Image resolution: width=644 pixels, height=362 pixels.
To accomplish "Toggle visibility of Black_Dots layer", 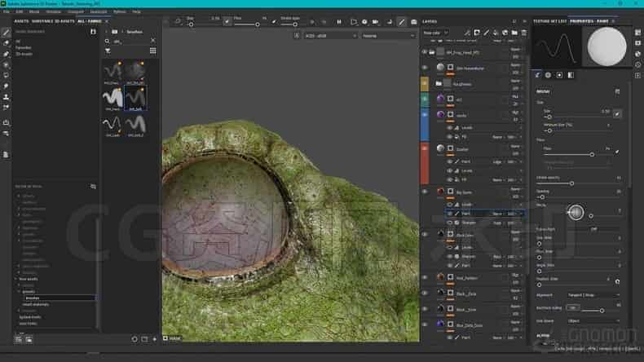I will click(425, 293).
